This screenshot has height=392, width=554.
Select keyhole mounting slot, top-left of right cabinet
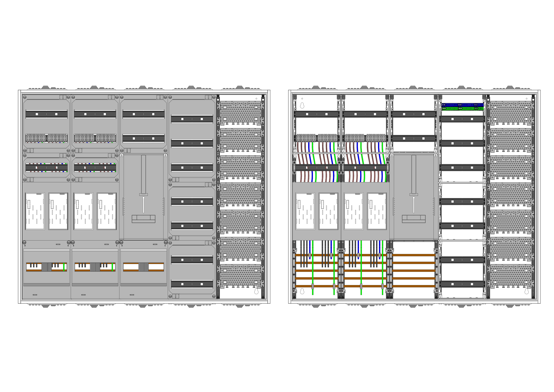point(302,106)
